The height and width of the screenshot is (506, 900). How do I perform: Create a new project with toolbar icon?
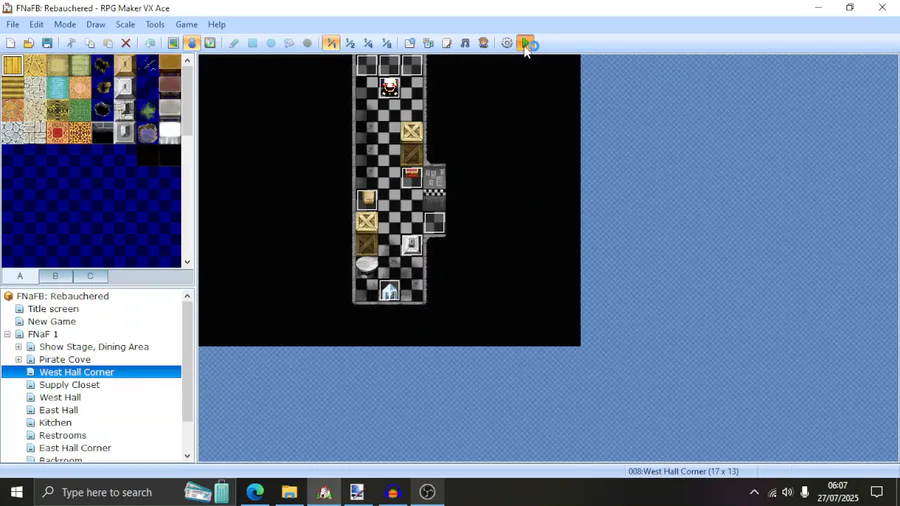tap(10, 43)
